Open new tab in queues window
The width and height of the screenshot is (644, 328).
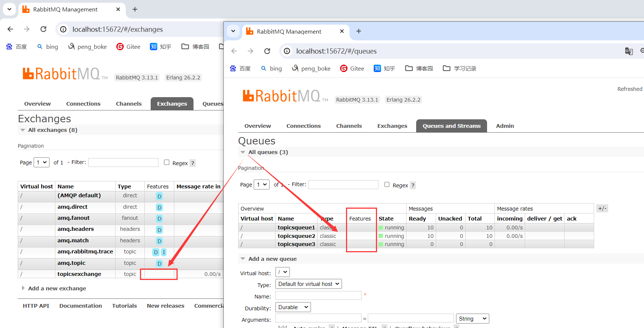tap(359, 31)
